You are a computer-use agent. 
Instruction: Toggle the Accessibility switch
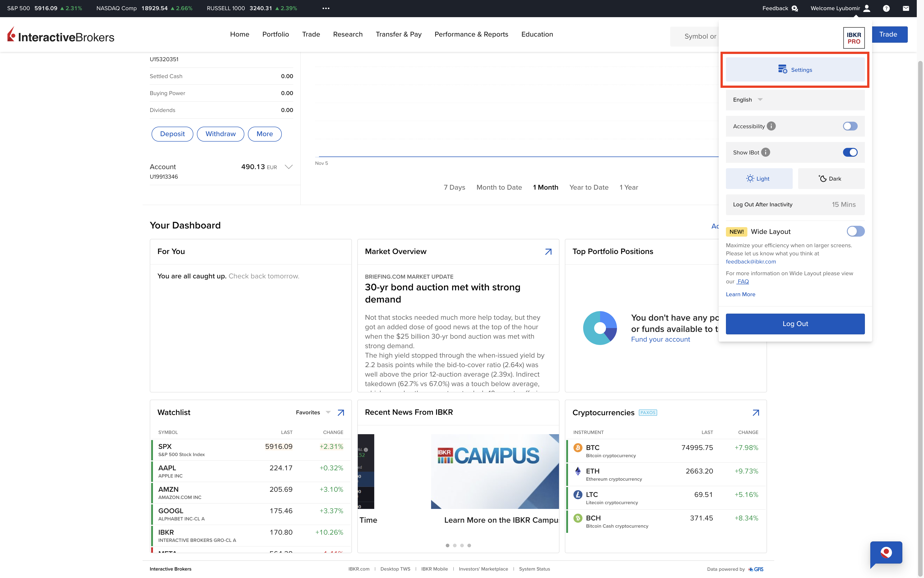point(850,126)
